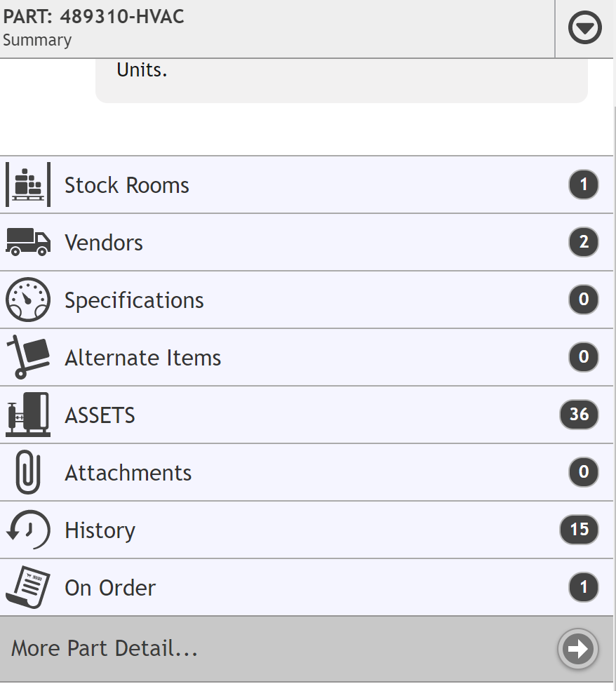Click the History count badge 15
This screenshot has width=616, height=691.
[x=579, y=529]
